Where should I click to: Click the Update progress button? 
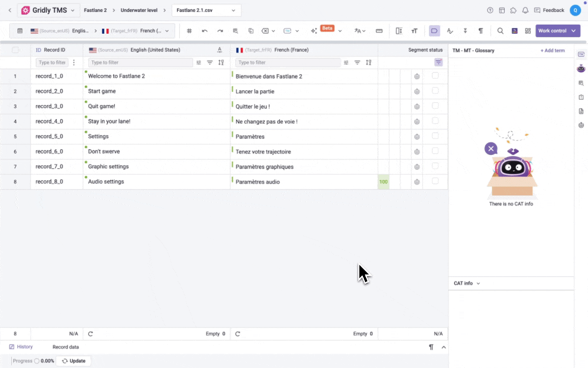click(x=74, y=361)
